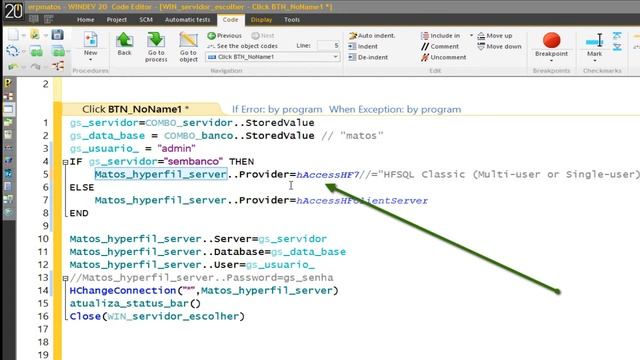Screen dimensions: 640x360
Task: Expand the Include in dropdown arrow
Action: tap(471, 36)
